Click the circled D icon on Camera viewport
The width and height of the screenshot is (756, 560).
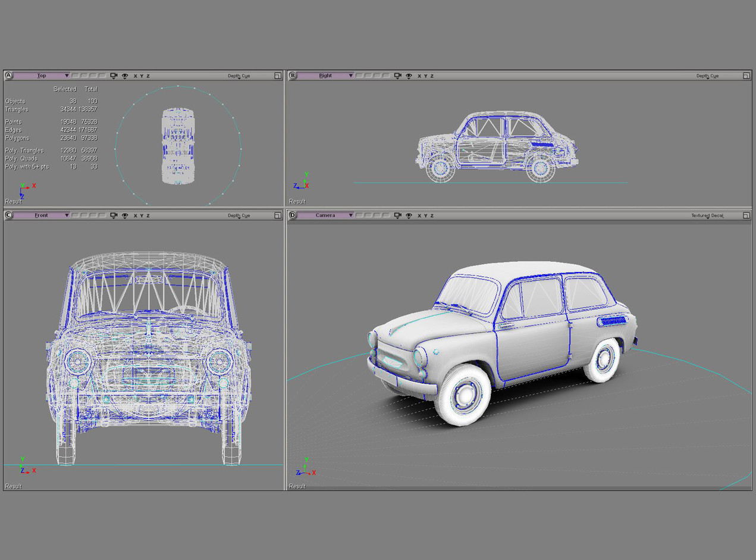click(x=293, y=215)
